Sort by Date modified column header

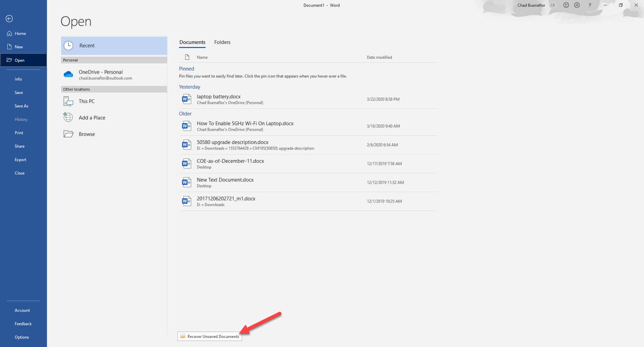(379, 57)
